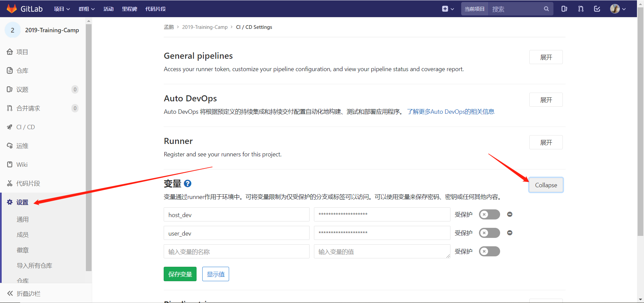Toggle 受保护 on the empty variable row
Viewport: 644px width, 303px height.
489,251
